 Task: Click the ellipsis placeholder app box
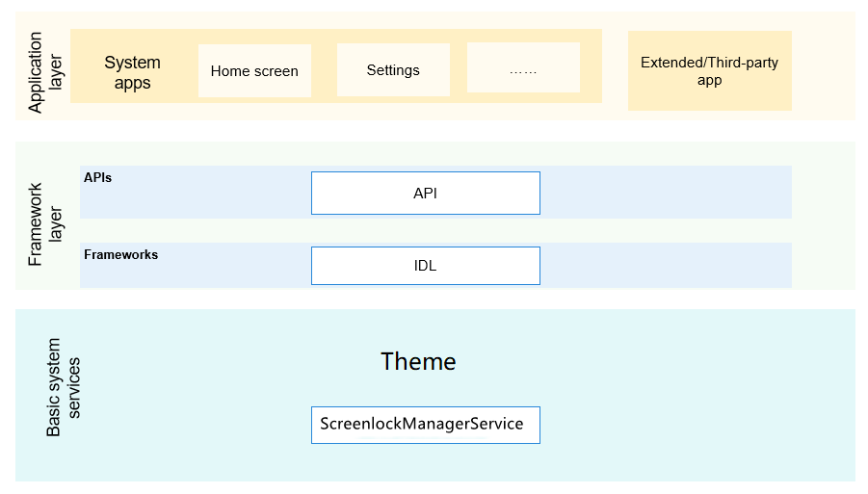(523, 68)
